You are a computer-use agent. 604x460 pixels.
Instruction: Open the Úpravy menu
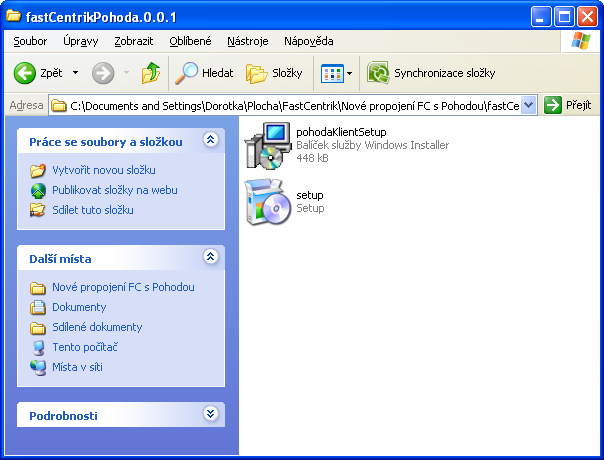click(81, 41)
